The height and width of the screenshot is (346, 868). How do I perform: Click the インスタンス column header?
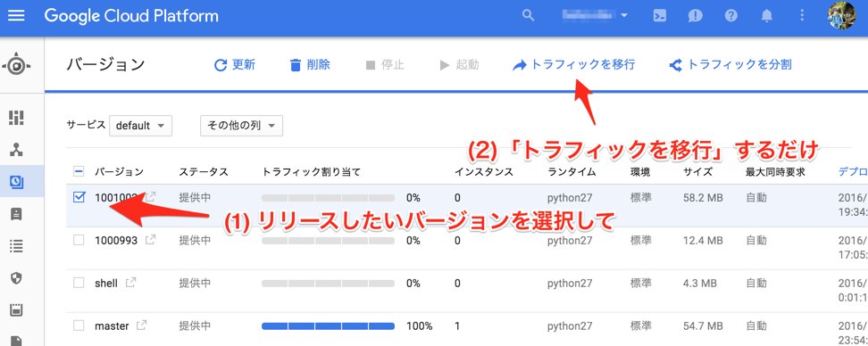pyautogui.click(x=484, y=172)
